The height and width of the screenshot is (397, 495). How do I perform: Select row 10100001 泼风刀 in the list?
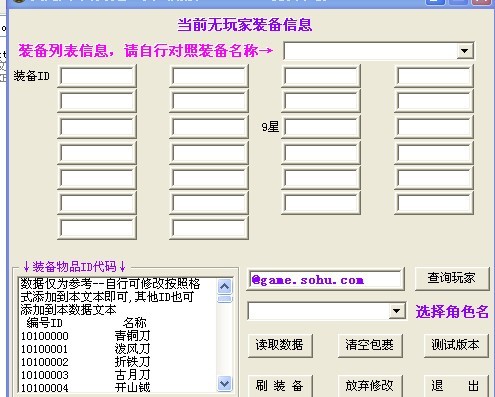[86, 349]
